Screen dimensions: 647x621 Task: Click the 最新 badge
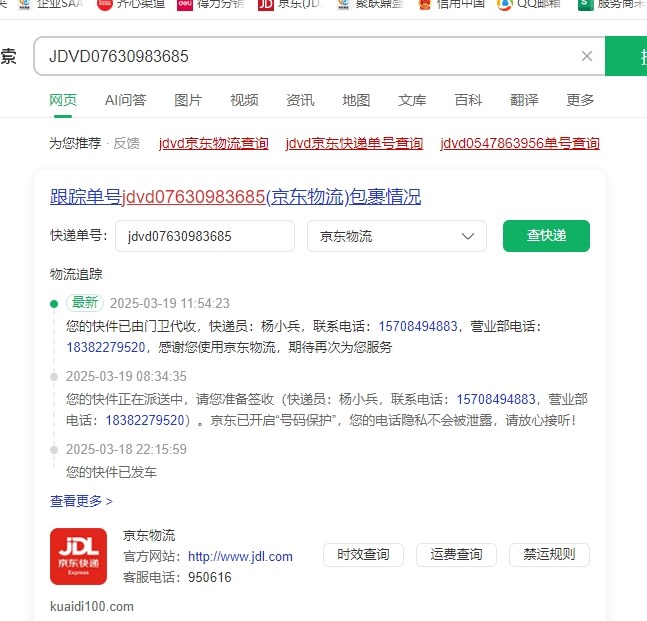tap(85, 303)
